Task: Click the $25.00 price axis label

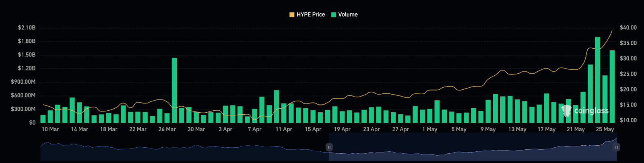Action: (628, 74)
